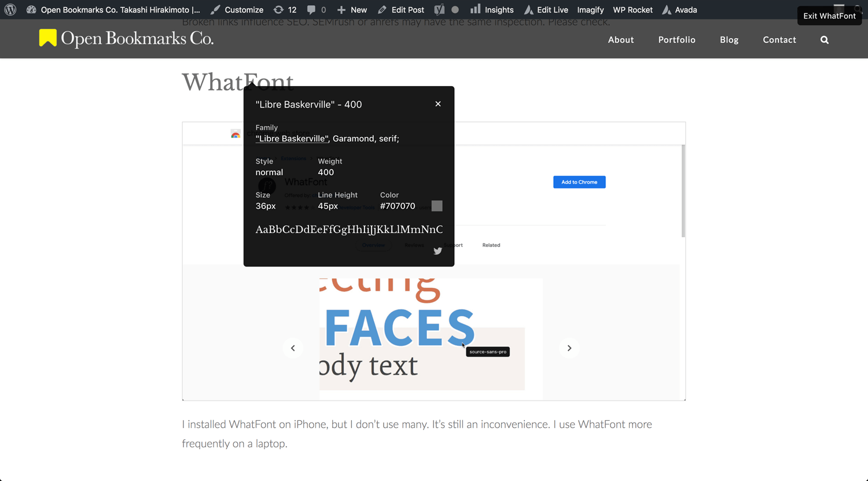Click the Related tab in screenshot
Viewport: 868px width, 481px height.
[491, 245]
